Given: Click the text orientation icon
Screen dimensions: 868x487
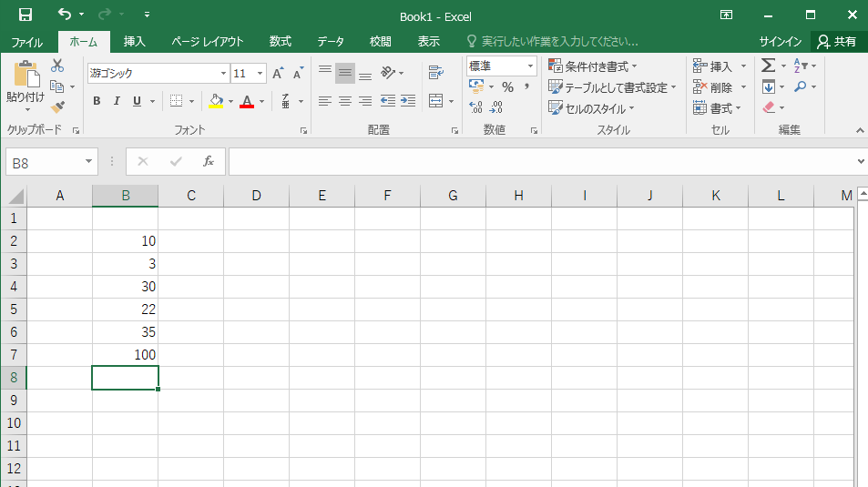Looking at the screenshot, I should [388, 73].
